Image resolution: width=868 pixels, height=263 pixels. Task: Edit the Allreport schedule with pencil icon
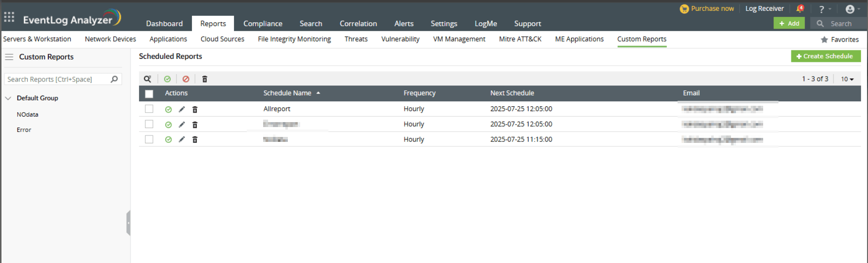pyautogui.click(x=182, y=109)
